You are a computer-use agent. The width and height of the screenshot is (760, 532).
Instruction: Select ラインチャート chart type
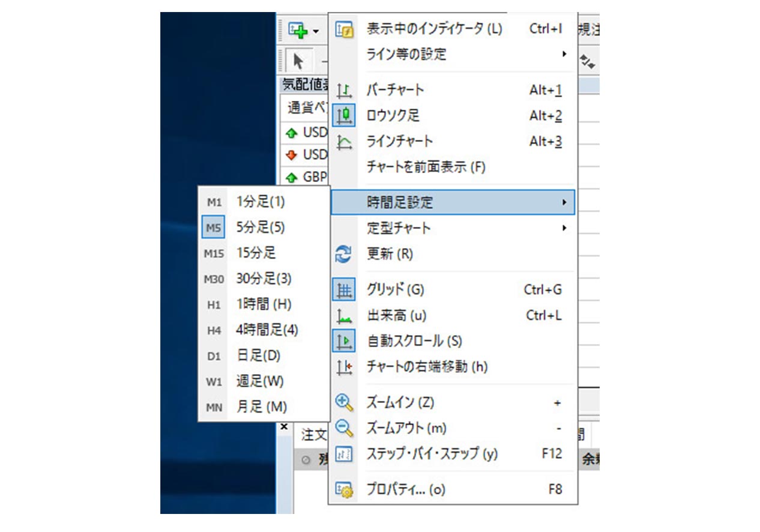(453, 141)
